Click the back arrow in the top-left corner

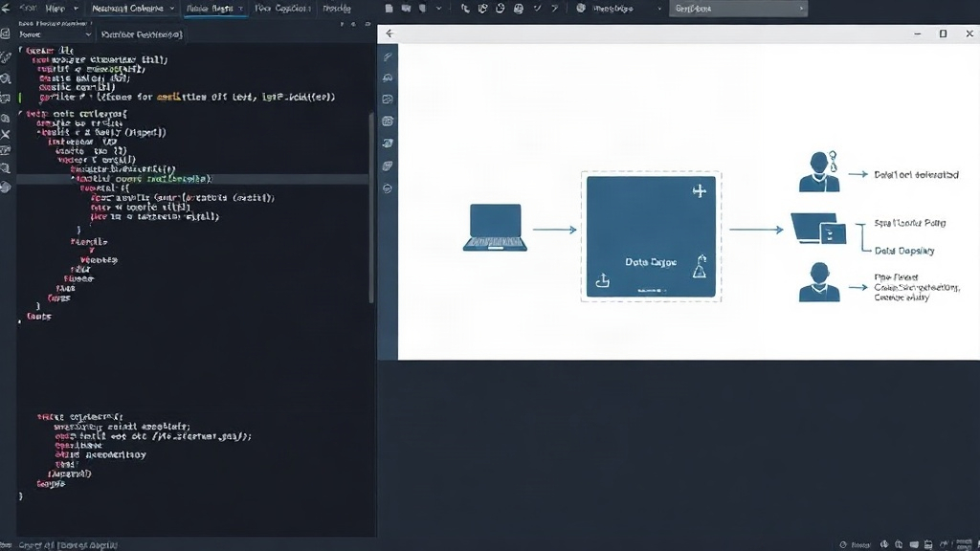(x=6, y=8)
